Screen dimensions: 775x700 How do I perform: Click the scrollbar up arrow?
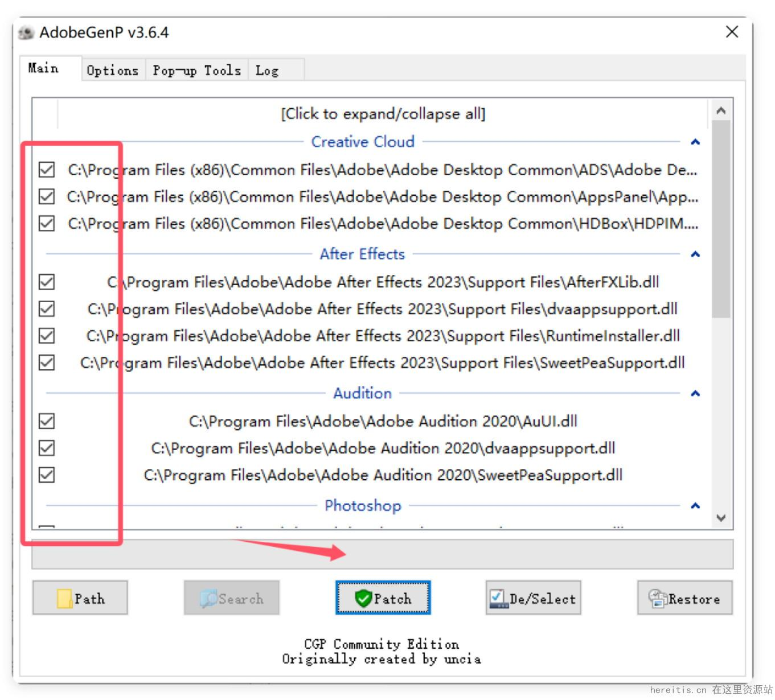[721, 110]
